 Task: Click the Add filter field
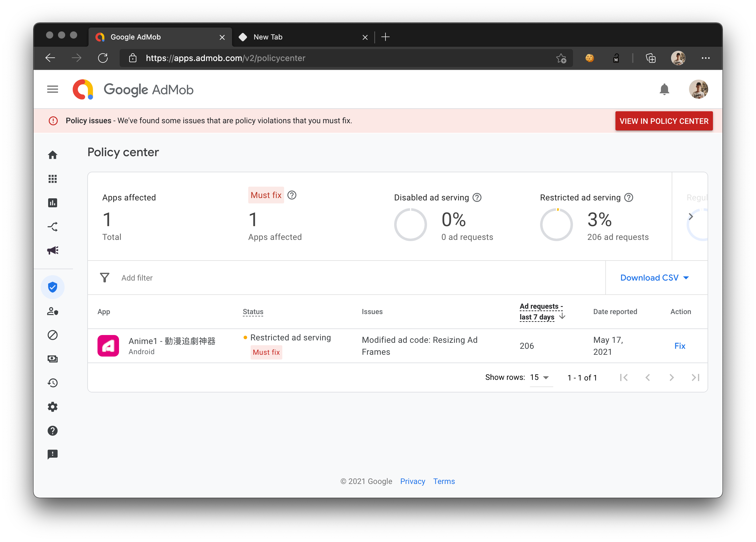(137, 278)
